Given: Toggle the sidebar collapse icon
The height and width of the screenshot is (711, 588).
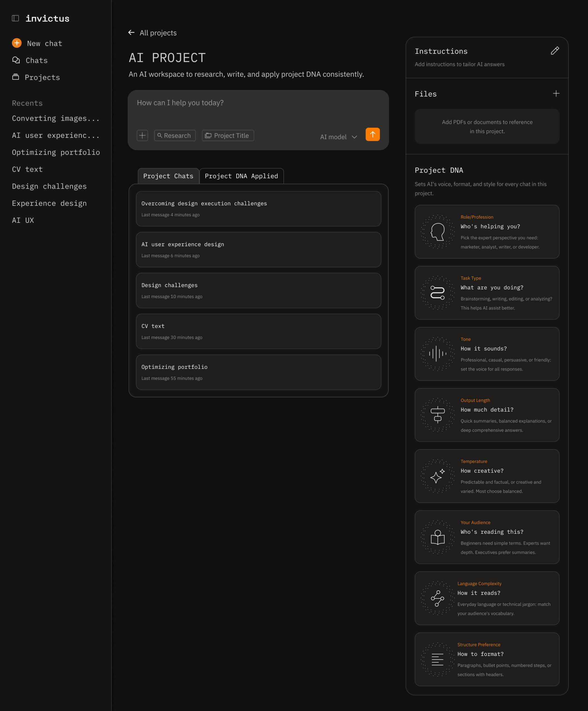Looking at the screenshot, I should 15,18.
